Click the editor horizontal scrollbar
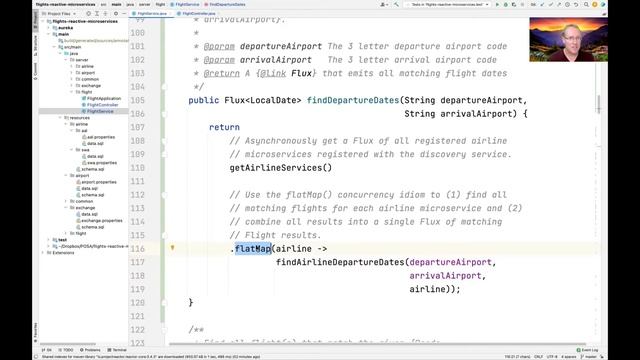Screen dimensions: 640x360 pyautogui.click(x=378, y=344)
